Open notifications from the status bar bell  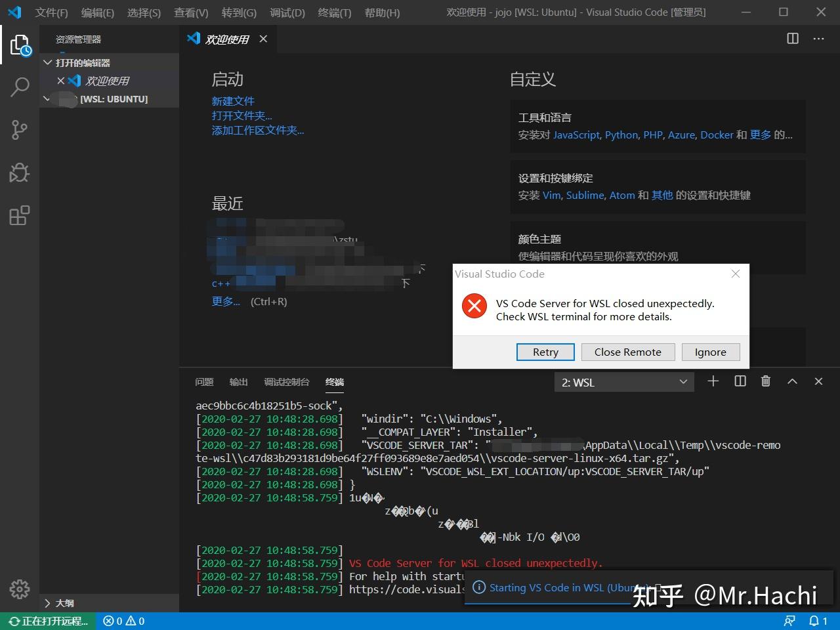(814, 621)
